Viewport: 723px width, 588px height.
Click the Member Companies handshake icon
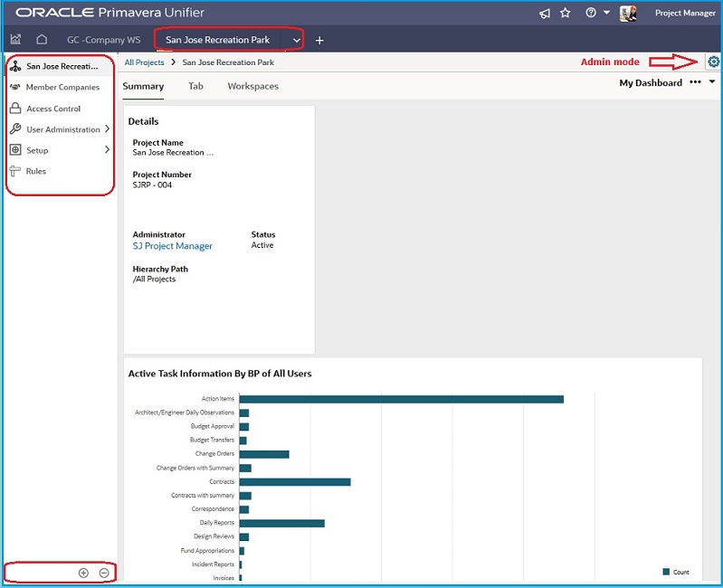pyautogui.click(x=15, y=87)
